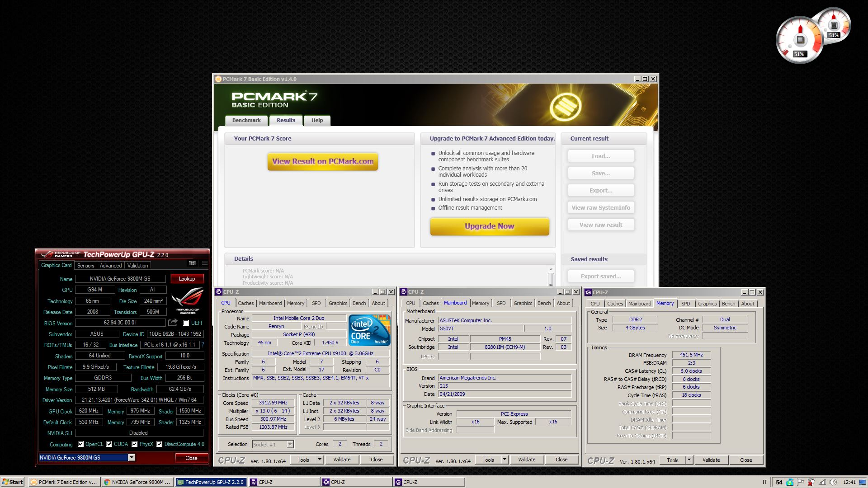The image size is (868, 488).
Task: Click the Core Speed value 3912.59 MHz
Action: point(273,403)
